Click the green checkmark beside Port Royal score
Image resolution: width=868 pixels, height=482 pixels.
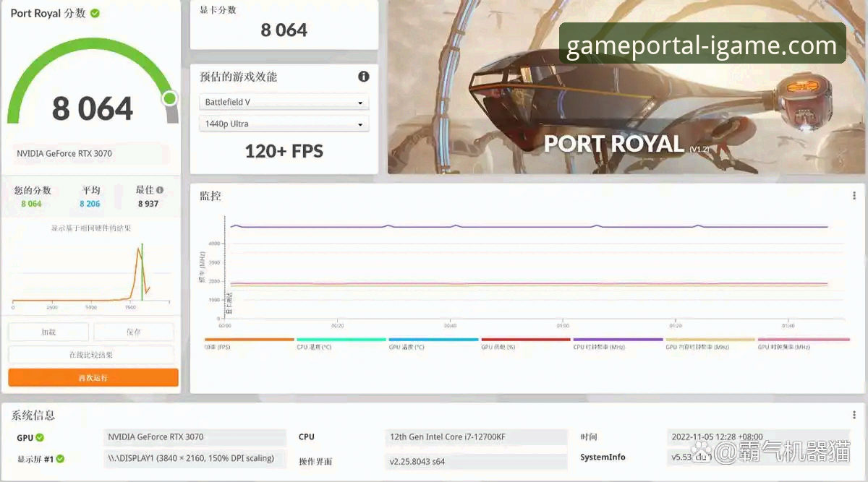click(95, 13)
